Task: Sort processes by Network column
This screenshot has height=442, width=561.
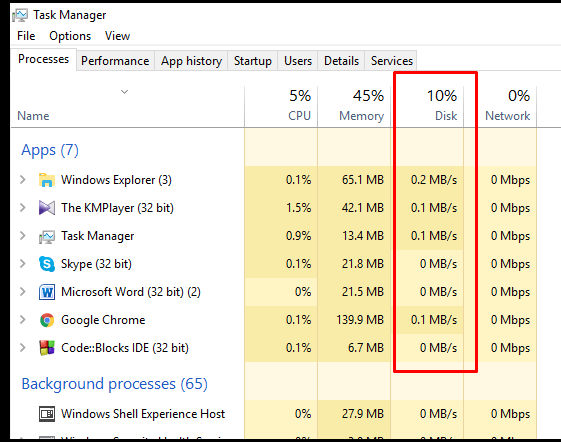Action: tap(500, 107)
